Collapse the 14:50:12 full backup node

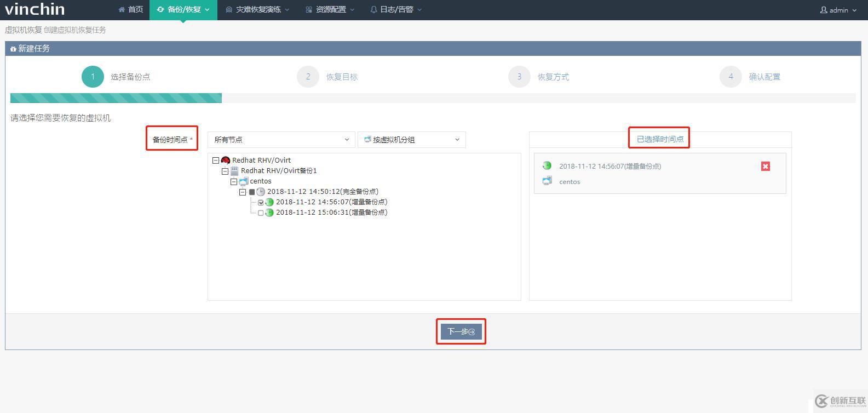pyautogui.click(x=243, y=192)
